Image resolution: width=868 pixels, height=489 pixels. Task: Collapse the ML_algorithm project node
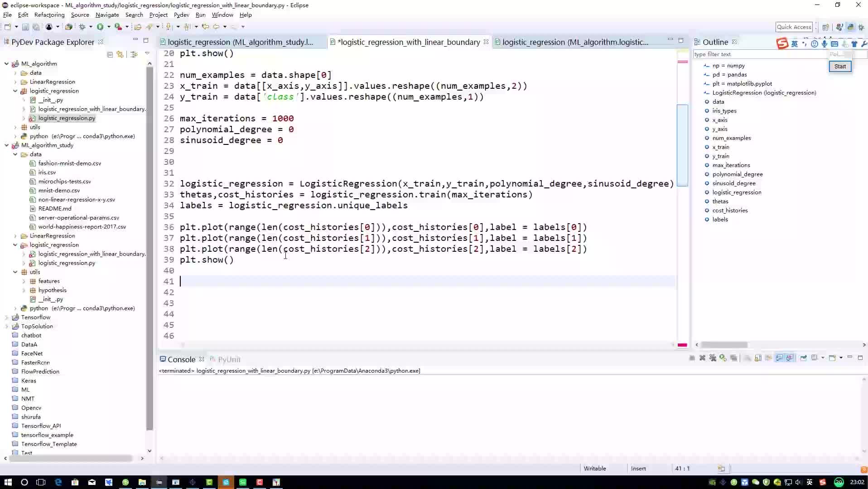(x=6, y=64)
